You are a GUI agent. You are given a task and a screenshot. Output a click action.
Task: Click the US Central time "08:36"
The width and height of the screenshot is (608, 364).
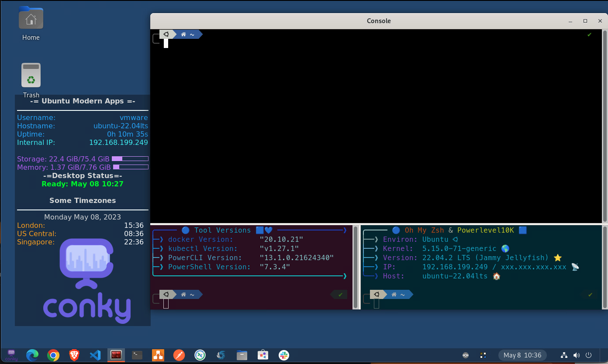pyautogui.click(x=134, y=234)
